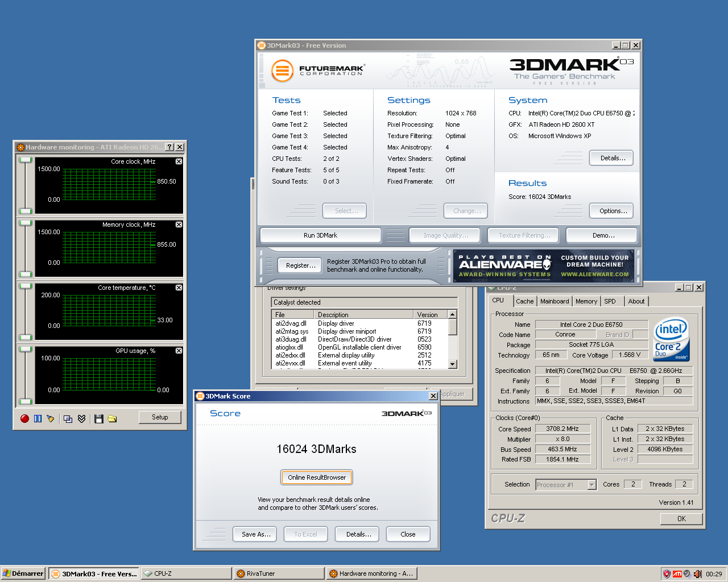Screen dimensions: 728x582
Task: Click the Core clock graph lower slider handle
Action: point(25,211)
